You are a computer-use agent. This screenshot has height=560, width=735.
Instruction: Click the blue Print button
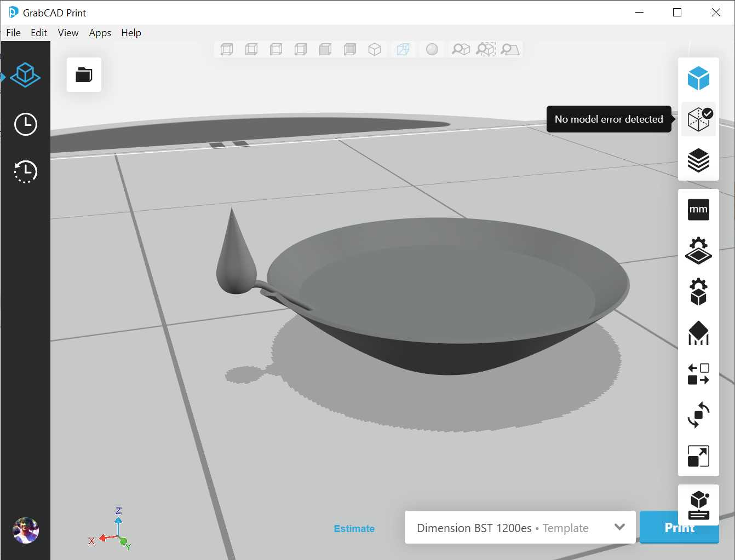679,527
